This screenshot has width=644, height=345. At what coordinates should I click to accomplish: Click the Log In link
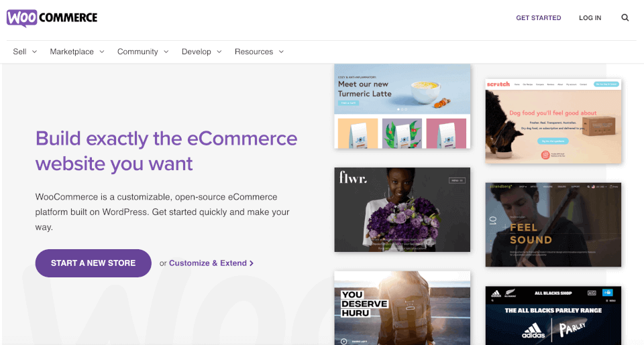pyautogui.click(x=590, y=18)
